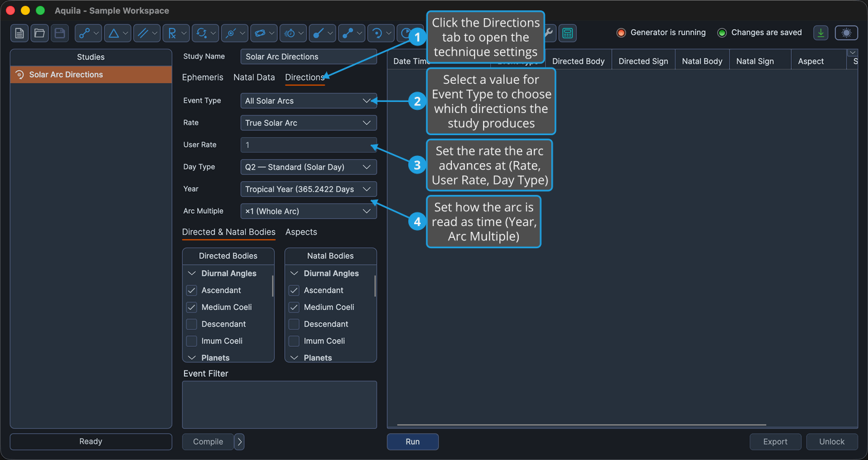
Task: Open the calculator tool in toolbar
Action: pos(568,33)
